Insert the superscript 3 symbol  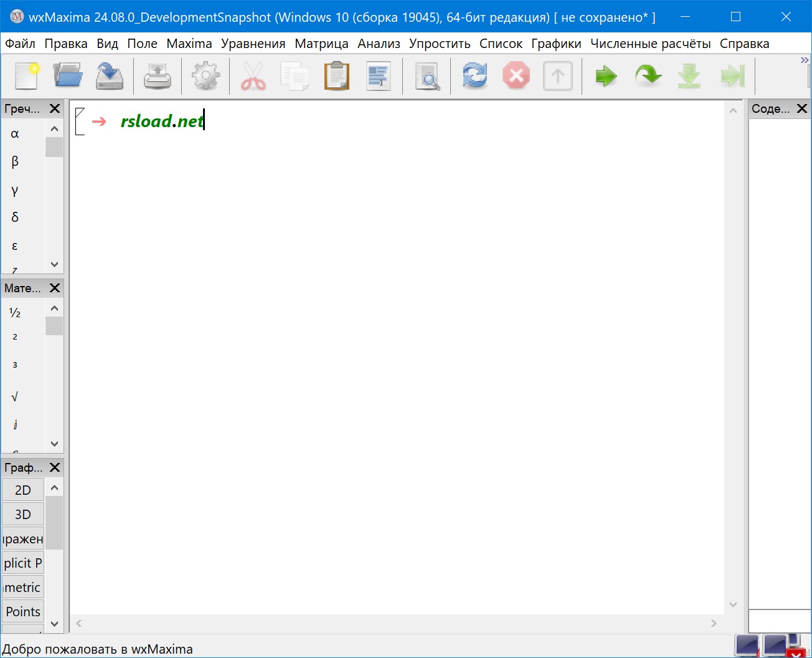[15, 365]
